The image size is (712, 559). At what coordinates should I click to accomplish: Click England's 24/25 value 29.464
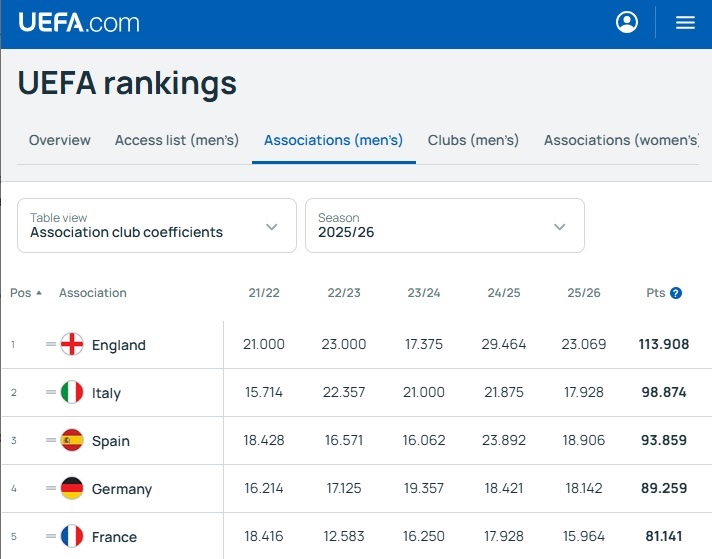pyautogui.click(x=504, y=344)
